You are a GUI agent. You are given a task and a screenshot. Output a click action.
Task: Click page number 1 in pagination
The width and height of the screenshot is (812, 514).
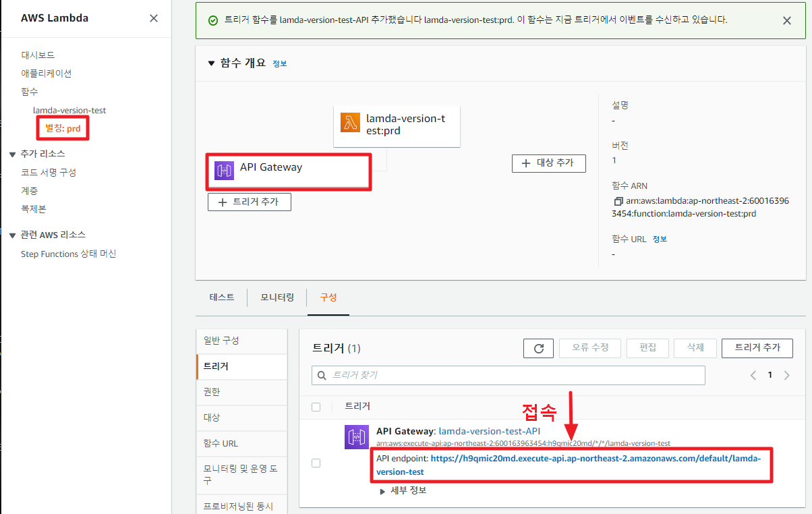click(770, 375)
